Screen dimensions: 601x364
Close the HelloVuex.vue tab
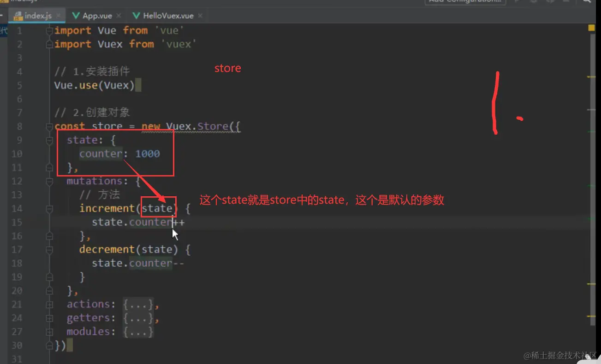201,15
